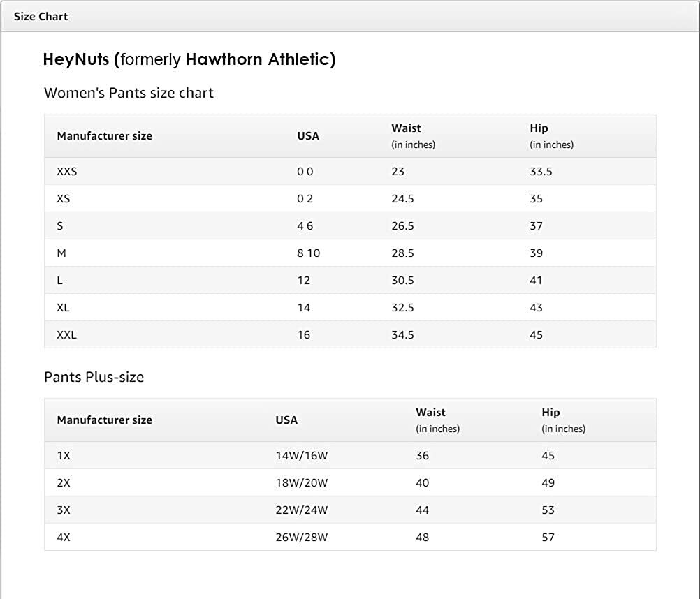Click the Women's Pants size chart heading
Screen dimensions: 700x599
129,92
